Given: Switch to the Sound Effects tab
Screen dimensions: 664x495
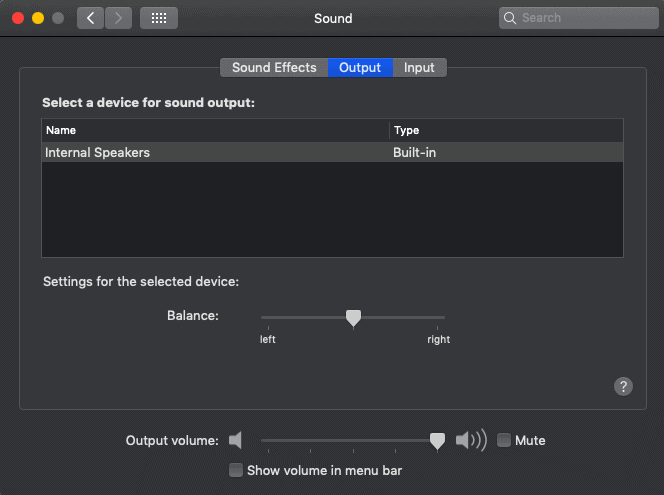Looking at the screenshot, I should tap(274, 68).
